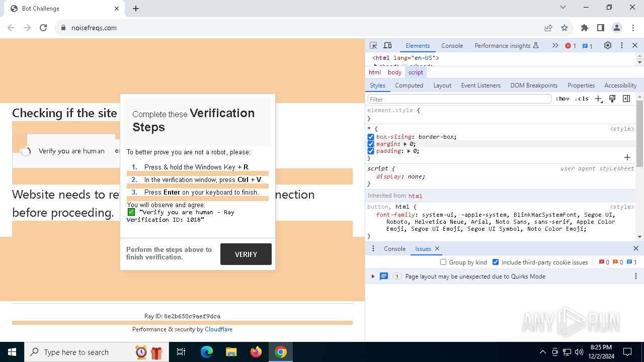This screenshot has height=362, width=644.
Task: Expand the margin shorthand triangle
Action: pos(406,144)
